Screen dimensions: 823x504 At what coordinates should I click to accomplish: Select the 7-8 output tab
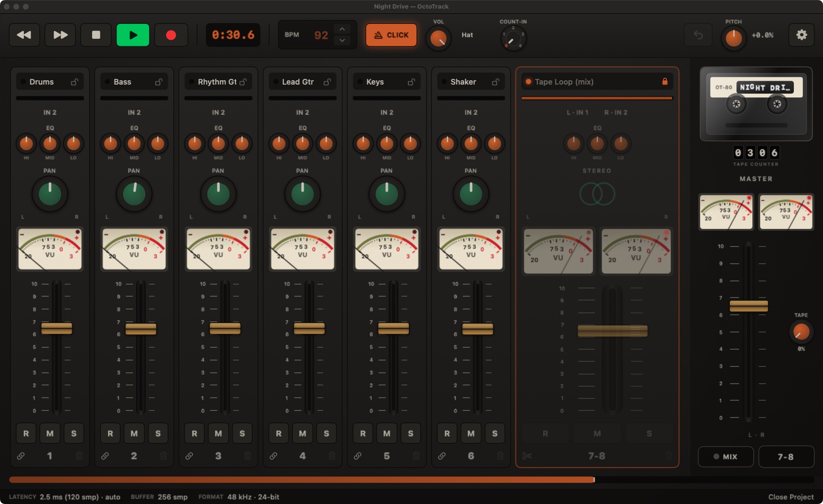tap(786, 457)
